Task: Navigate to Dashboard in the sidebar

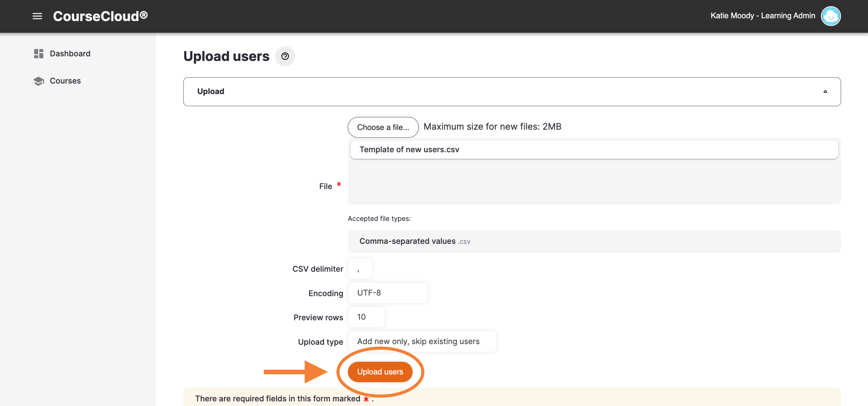Action: point(70,54)
